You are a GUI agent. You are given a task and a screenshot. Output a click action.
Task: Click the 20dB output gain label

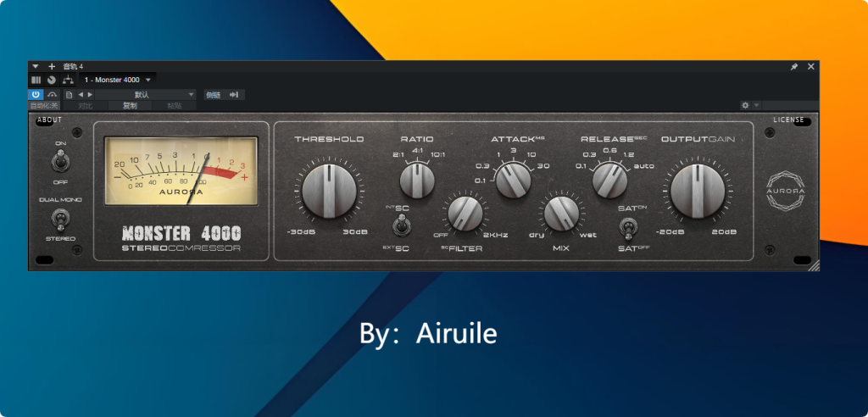724,232
